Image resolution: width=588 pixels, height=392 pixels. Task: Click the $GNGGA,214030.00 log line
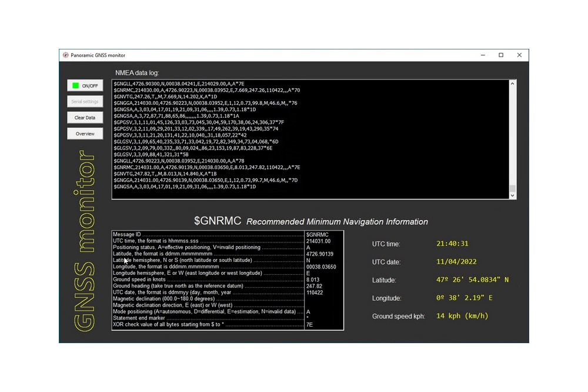(x=205, y=103)
